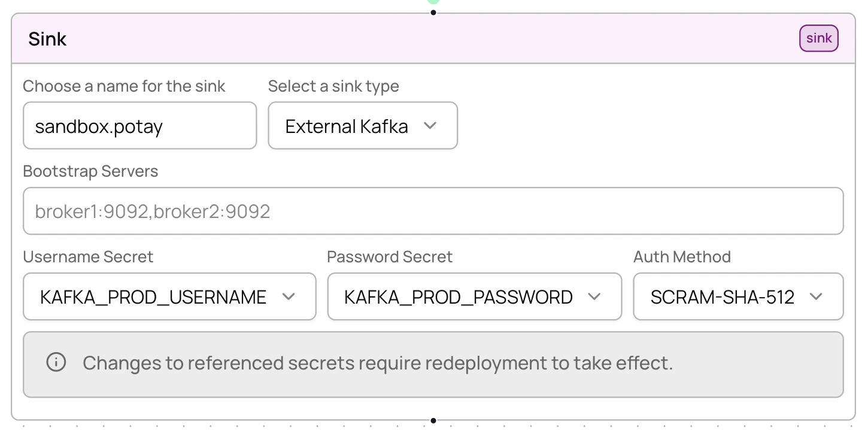The width and height of the screenshot is (868, 430).
Task: Click the Bootstrap Servers field label
Action: coord(90,171)
